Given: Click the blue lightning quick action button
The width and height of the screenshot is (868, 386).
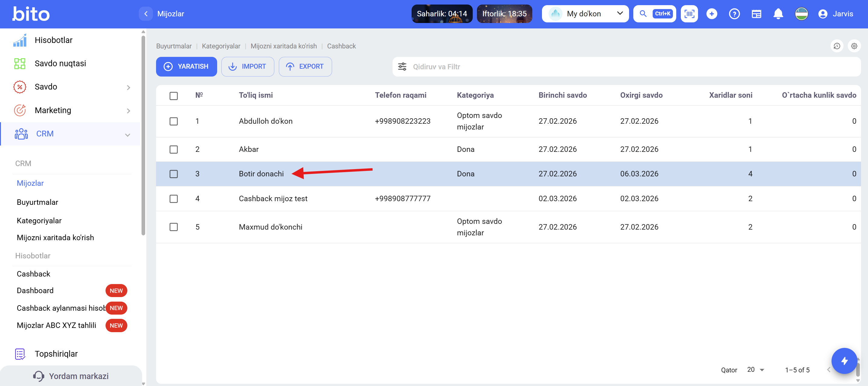Looking at the screenshot, I should 844,361.
